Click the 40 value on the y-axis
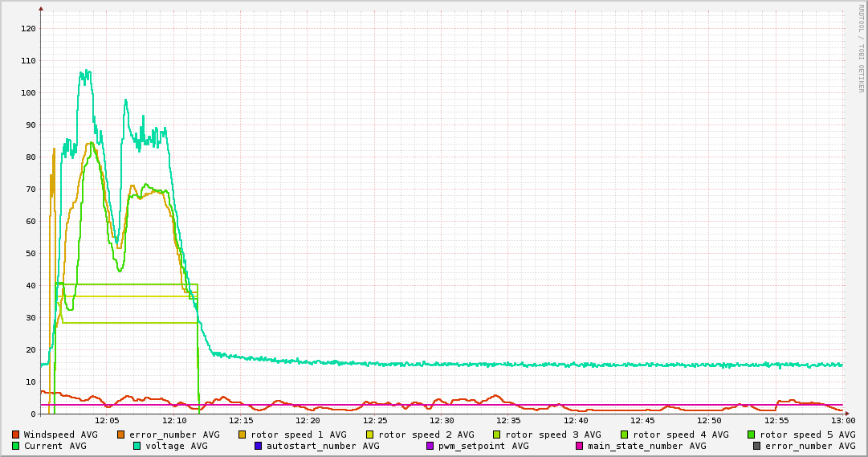 pos(31,286)
